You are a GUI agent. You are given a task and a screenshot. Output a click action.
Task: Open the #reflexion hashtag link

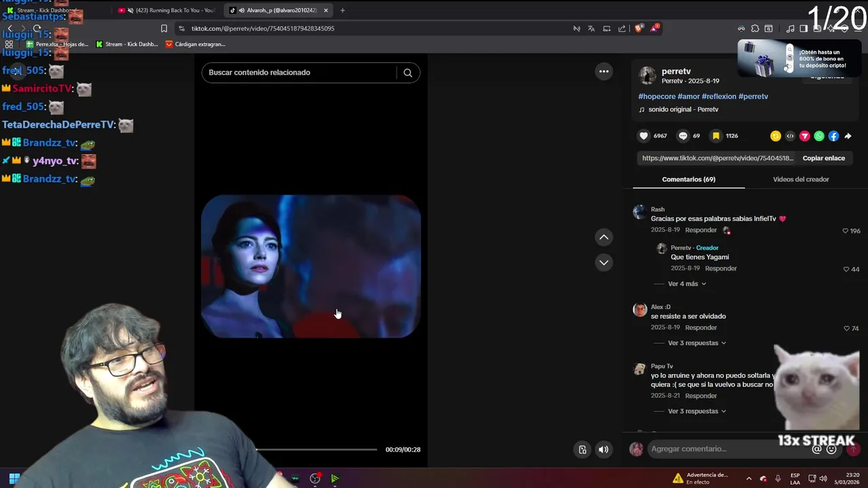(x=719, y=96)
